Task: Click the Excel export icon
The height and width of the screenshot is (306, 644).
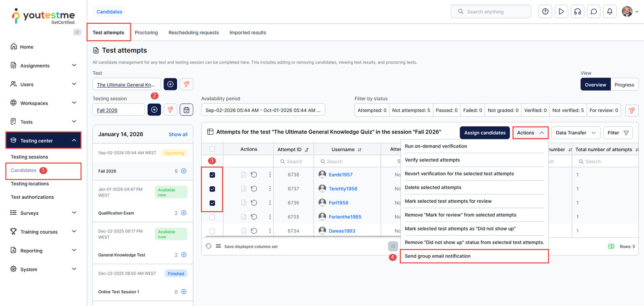Action: click(611, 246)
